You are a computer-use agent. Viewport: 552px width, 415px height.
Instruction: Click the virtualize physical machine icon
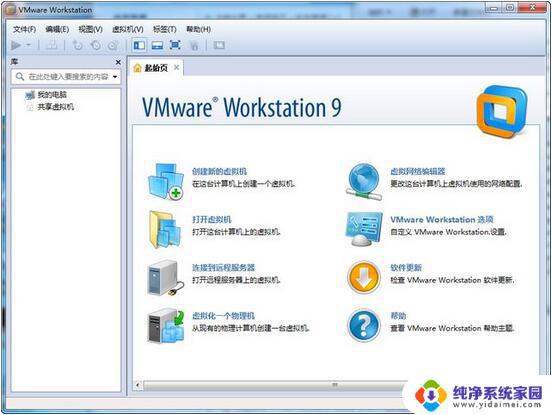pos(165,326)
